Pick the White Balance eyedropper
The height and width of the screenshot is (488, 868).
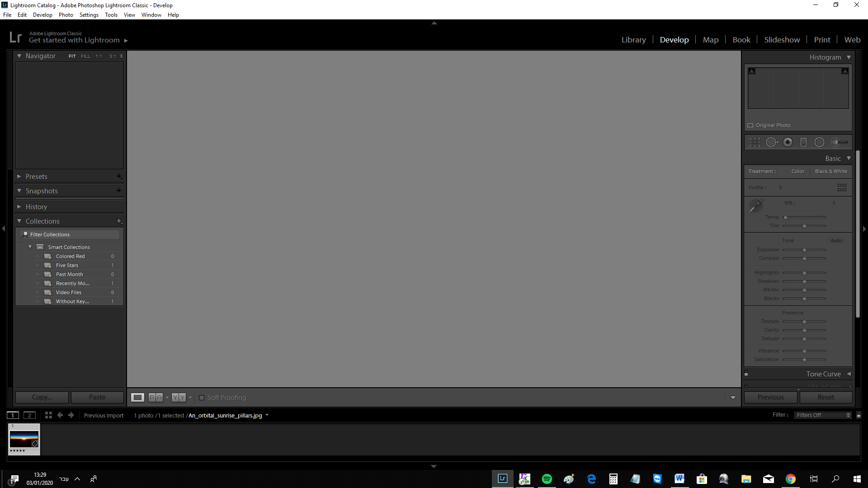(x=756, y=205)
